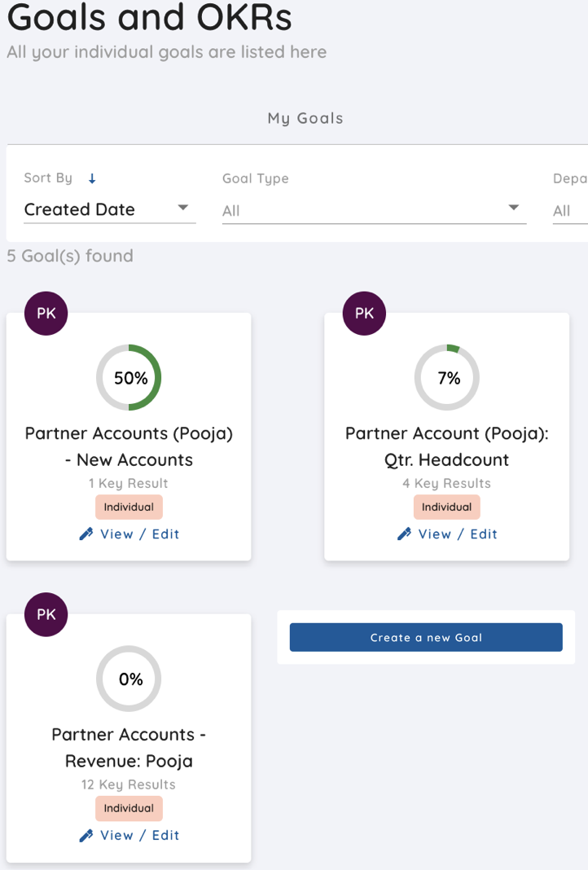This screenshot has width=588, height=870.
Task: Click the 12 Key Results text
Action: (129, 784)
